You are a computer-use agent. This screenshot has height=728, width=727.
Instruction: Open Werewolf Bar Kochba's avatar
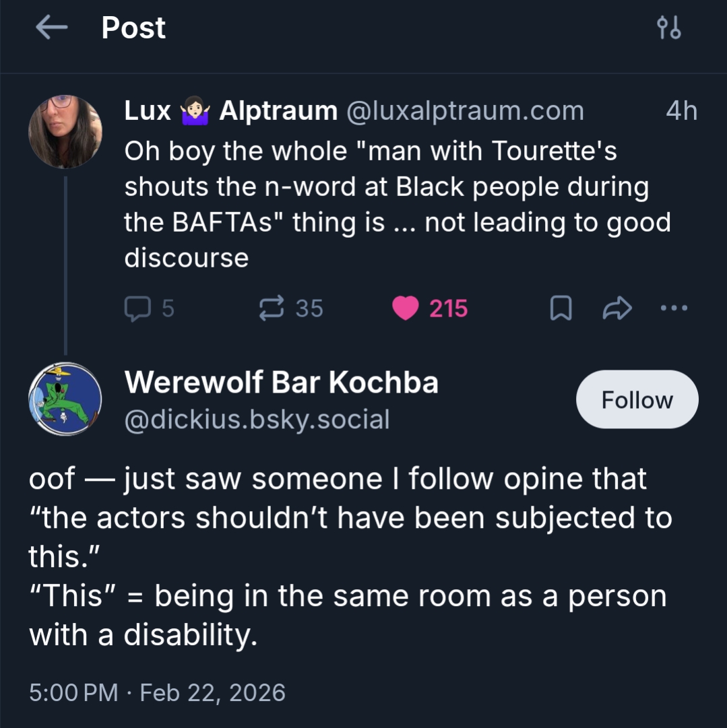65,399
